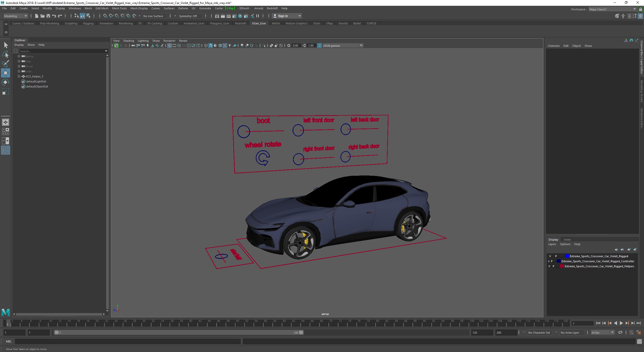Save the current scene
This screenshot has width=644, height=352.
(48, 16)
